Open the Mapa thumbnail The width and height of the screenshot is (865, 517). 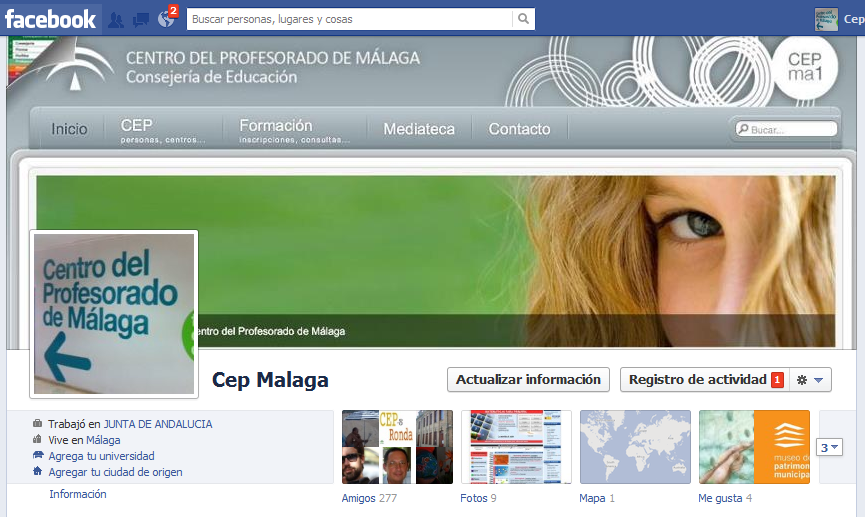tap(636, 447)
